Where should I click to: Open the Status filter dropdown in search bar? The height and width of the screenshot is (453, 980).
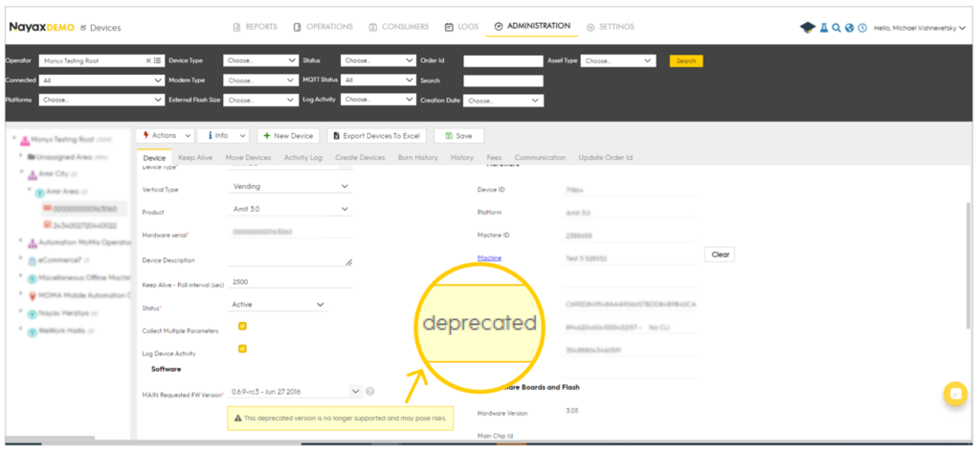(x=378, y=60)
